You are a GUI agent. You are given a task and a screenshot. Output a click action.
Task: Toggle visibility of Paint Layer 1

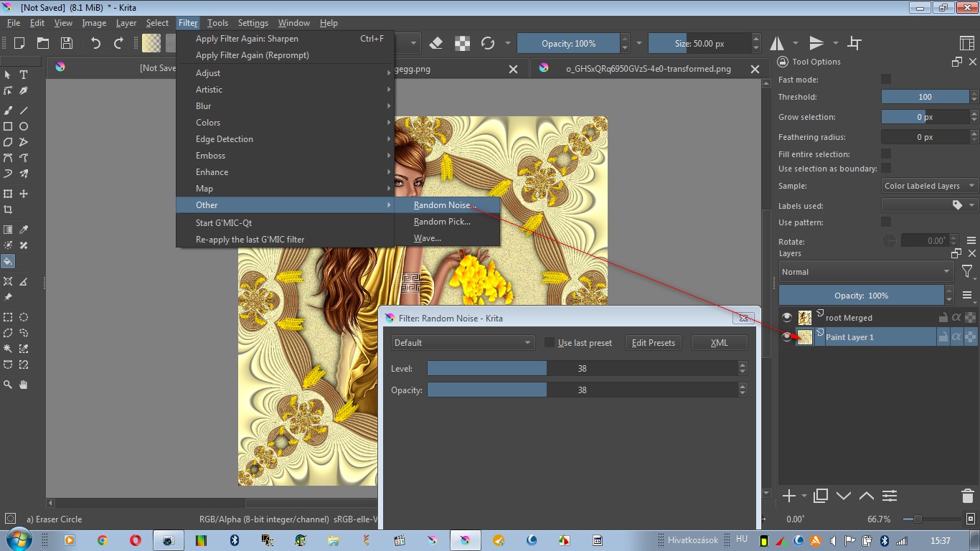pyautogui.click(x=787, y=337)
